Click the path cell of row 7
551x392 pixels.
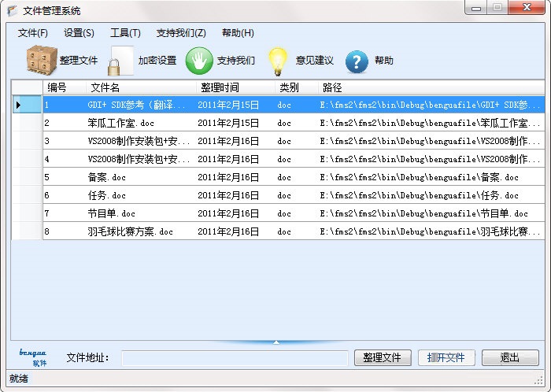[x=431, y=213]
